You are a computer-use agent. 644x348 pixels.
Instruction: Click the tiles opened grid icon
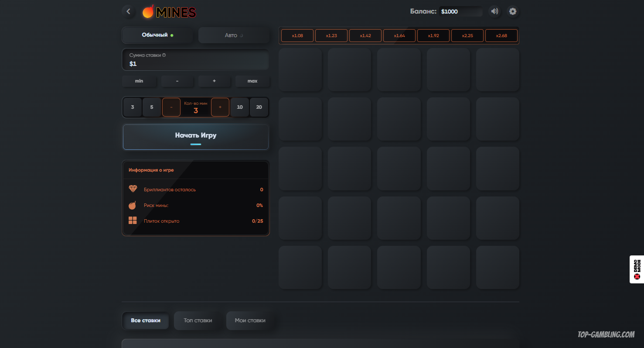click(133, 221)
